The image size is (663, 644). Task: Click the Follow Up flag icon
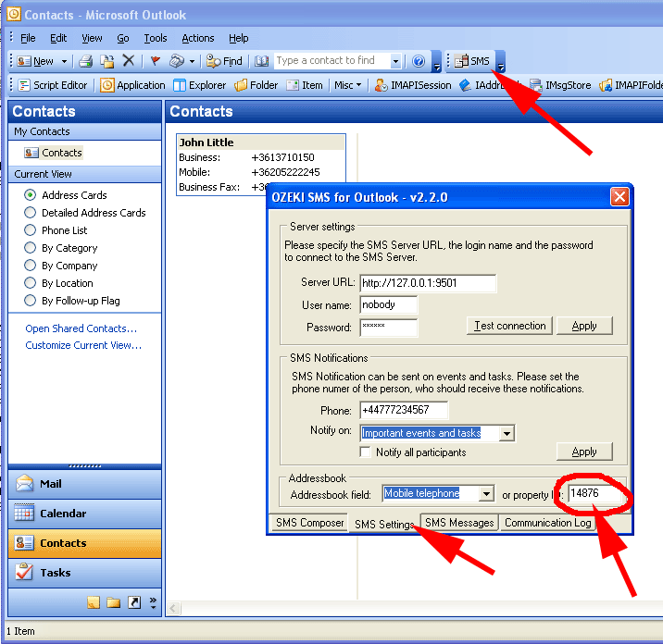click(x=156, y=62)
